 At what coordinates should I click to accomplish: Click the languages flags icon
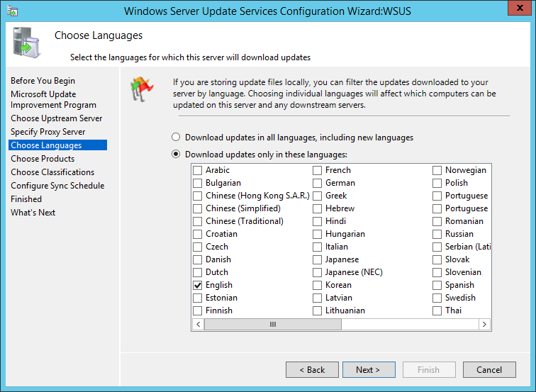[142, 89]
